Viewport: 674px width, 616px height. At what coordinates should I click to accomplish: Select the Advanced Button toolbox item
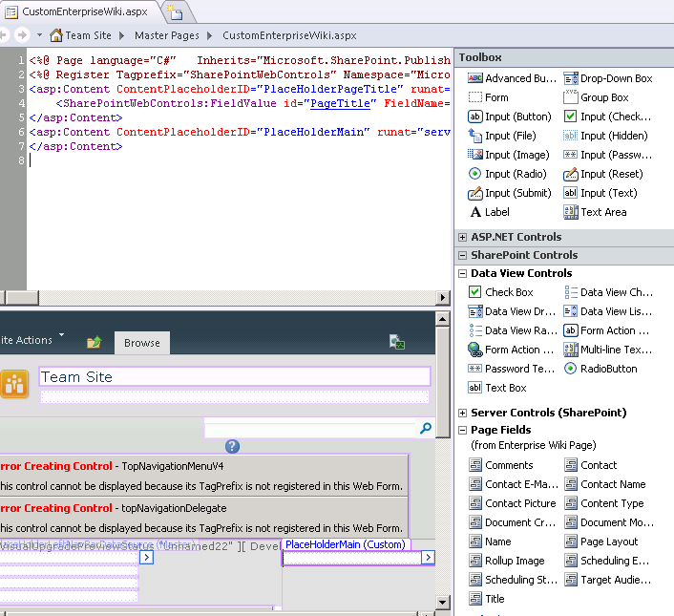(512, 78)
